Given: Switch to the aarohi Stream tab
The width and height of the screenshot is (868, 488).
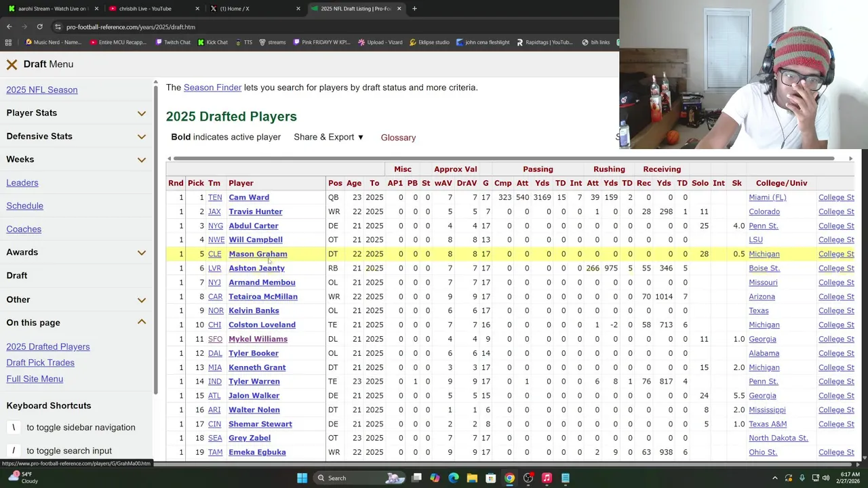Looking at the screenshot, I should (x=52, y=9).
